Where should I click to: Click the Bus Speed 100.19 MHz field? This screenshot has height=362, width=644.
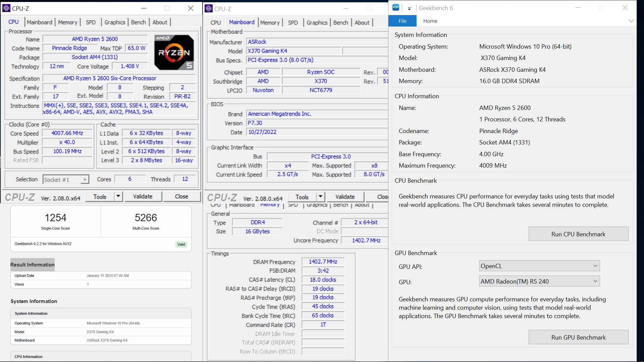tap(67, 151)
